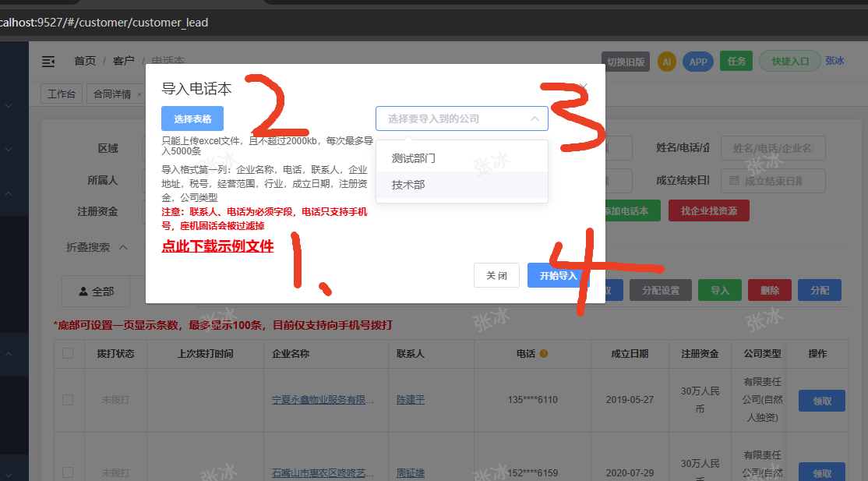Select 测试部门 from the dropdown list
Viewport: 868px width, 481px height.
[x=462, y=158]
